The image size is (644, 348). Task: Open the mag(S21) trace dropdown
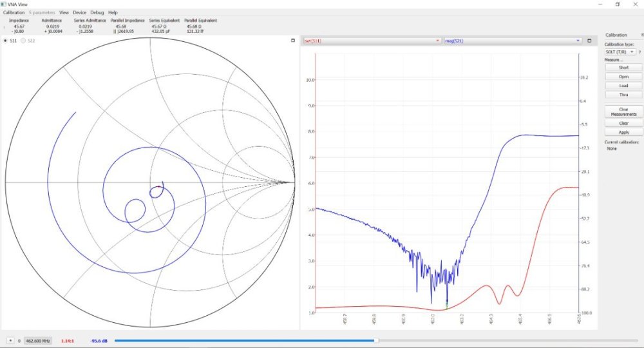(x=513, y=41)
